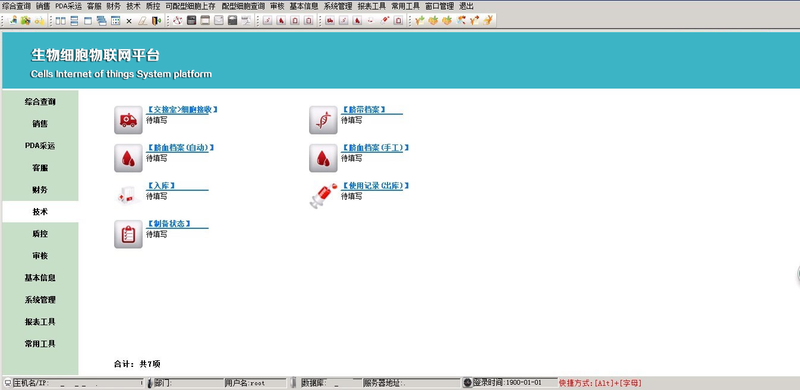The width and height of the screenshot is (800, 390).
Task: Select PDA采运 in the left sidebar
Action: [x=40, y=145]
